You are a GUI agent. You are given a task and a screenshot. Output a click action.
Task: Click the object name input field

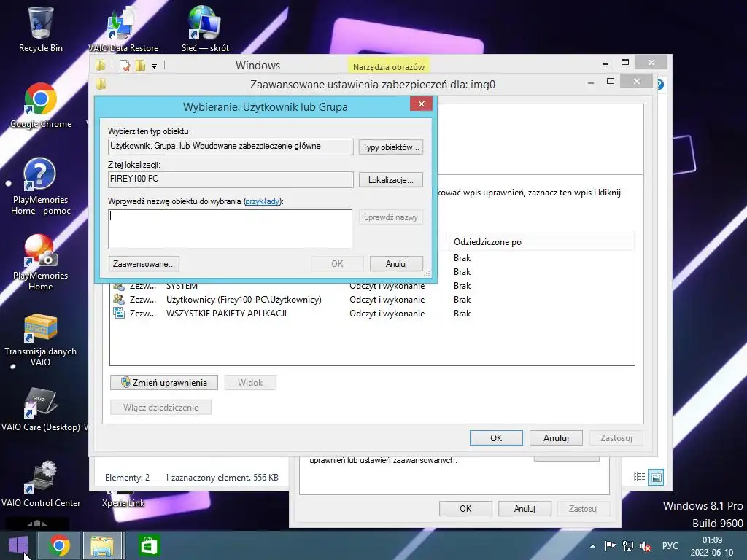231,228
